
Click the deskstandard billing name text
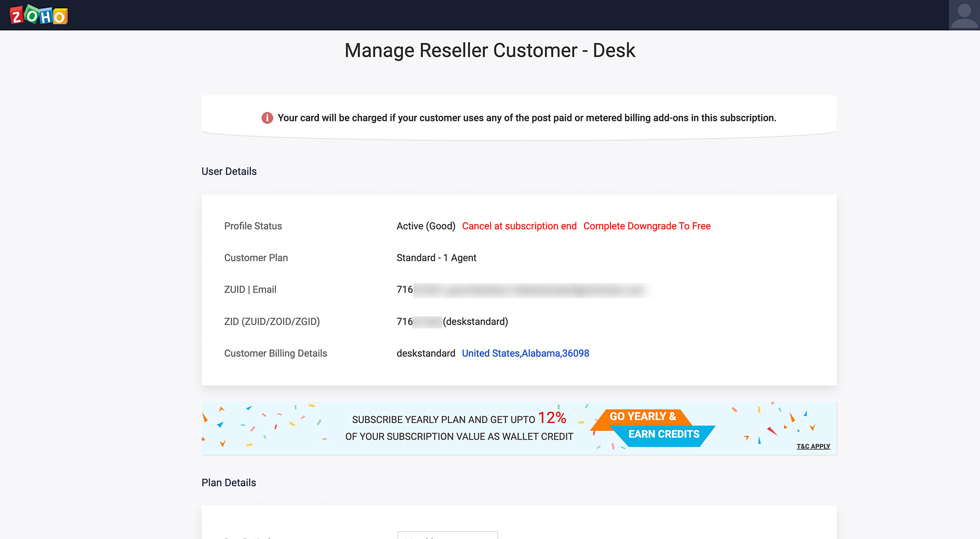pos(426,353)
